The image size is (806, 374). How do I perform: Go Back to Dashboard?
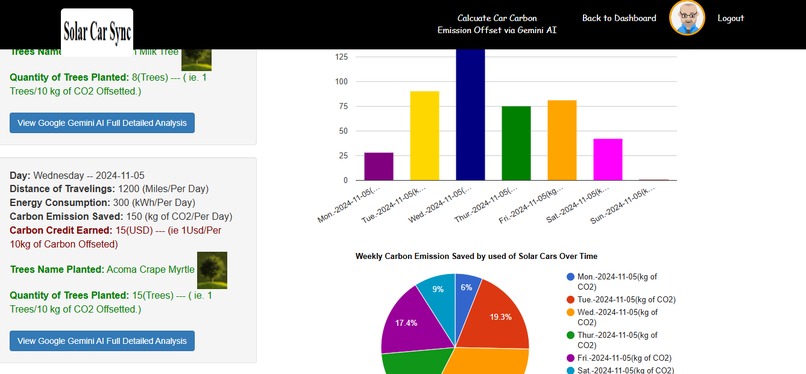tap(619, 18)
